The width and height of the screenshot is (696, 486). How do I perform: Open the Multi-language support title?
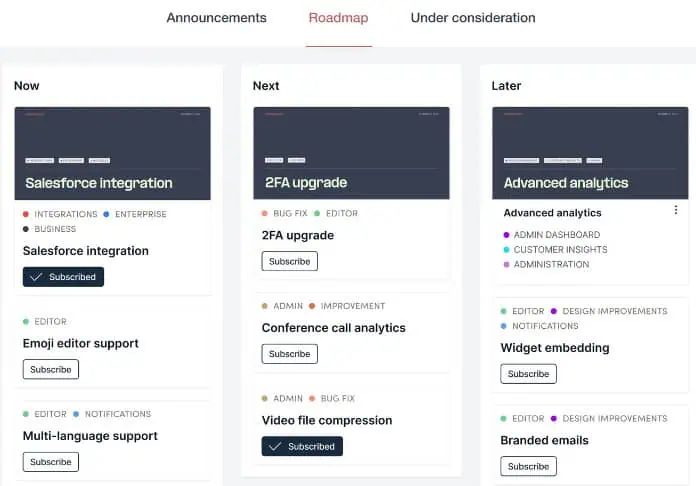[90, 436]
